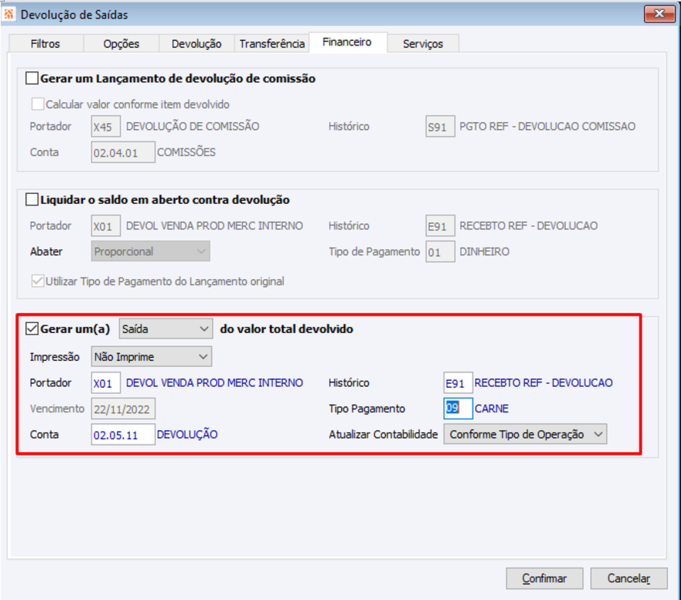Screen dimensions: 681x600
Task: Go to the Devolução tab
Action: pos(196,44)
